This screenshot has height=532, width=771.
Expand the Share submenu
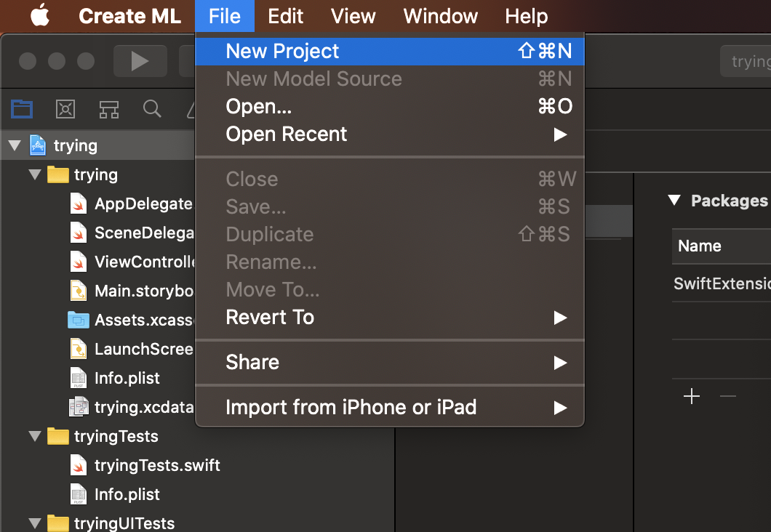pos(389,363)
